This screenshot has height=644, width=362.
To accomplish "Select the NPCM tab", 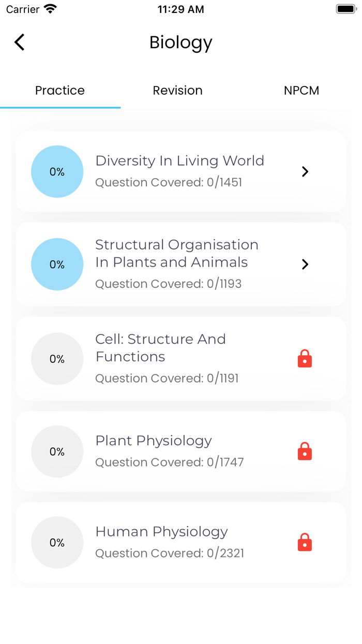I will [x=301, y=90].
